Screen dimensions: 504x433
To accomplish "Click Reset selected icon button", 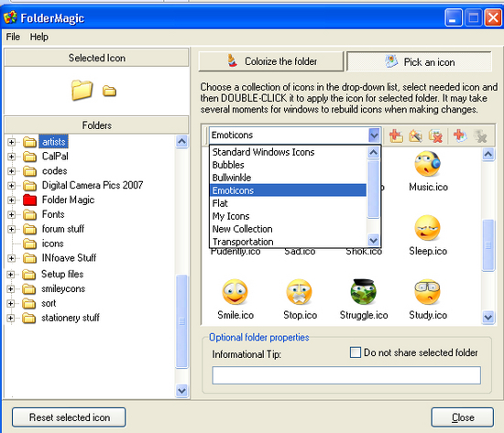I will tap(69, 417).
